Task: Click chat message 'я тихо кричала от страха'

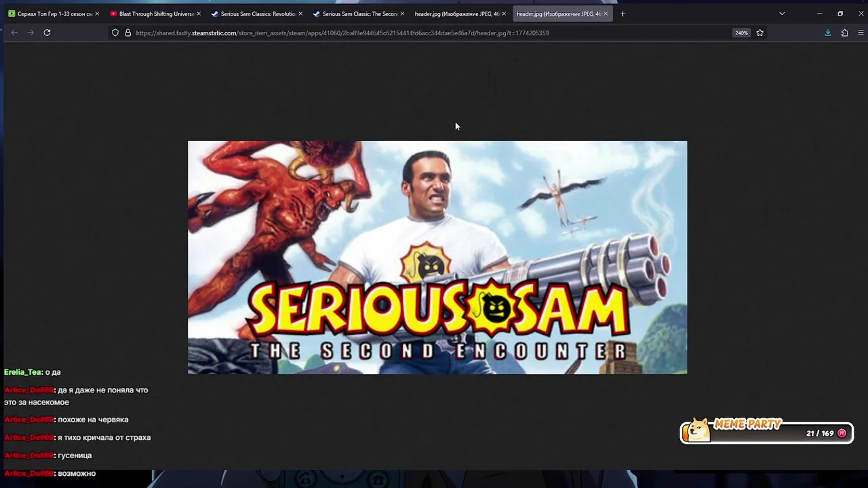Action: 104,438
